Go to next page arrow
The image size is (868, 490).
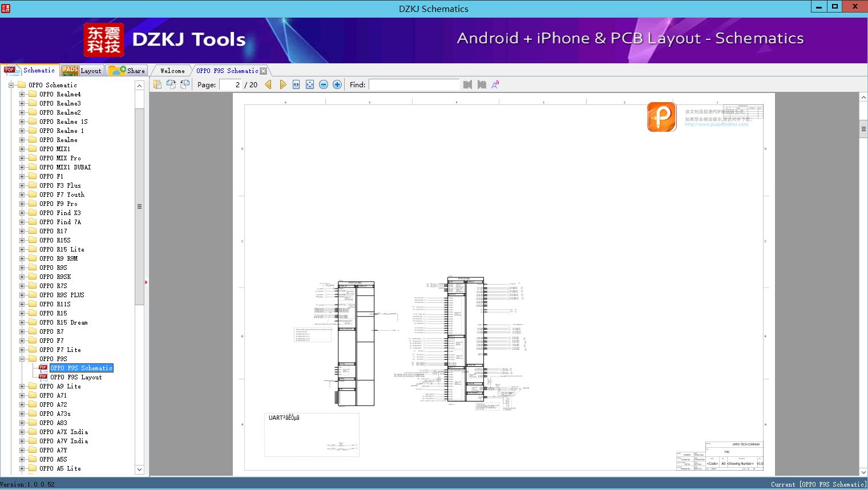(282, 84)
